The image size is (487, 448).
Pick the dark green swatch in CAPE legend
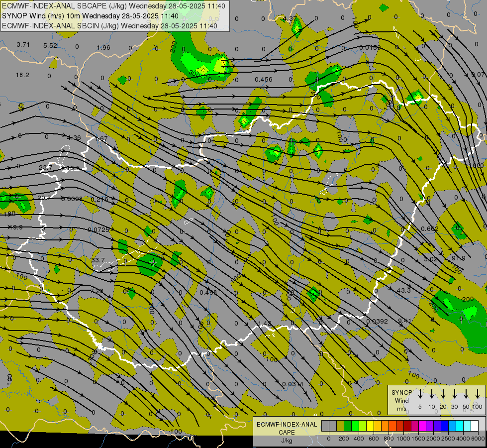348,426
